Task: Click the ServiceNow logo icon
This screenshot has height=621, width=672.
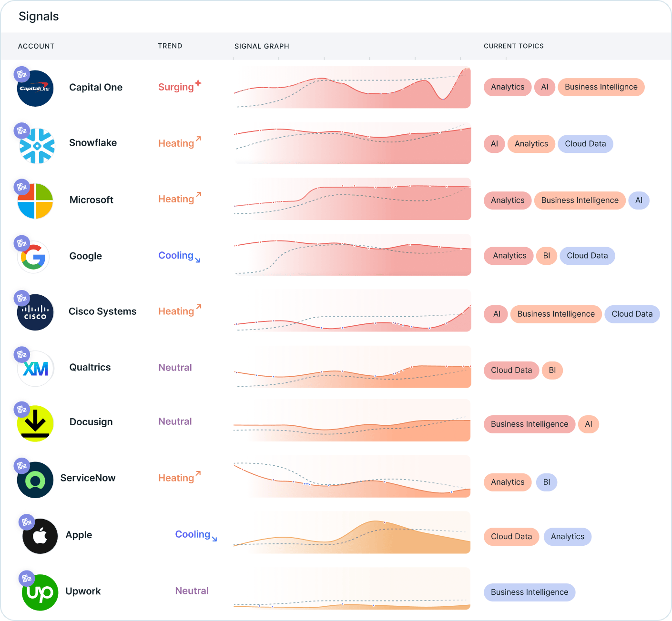Action: click(x=35, y=480)
